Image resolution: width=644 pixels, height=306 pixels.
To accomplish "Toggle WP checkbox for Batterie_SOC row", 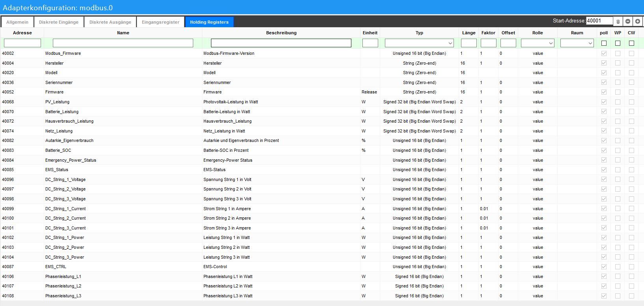I will tap(618, 150).
